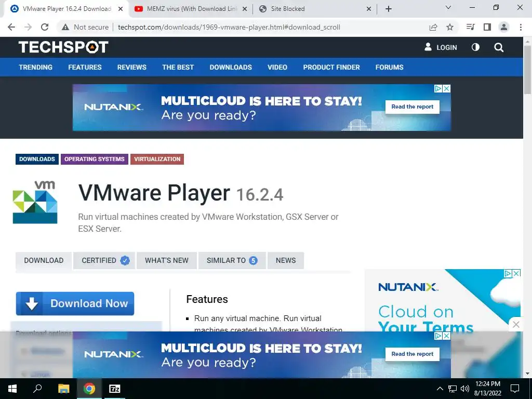Open Windows taskbar search
Image resolution: width=532 pixels, height=399 pixels.
(37, 389)
